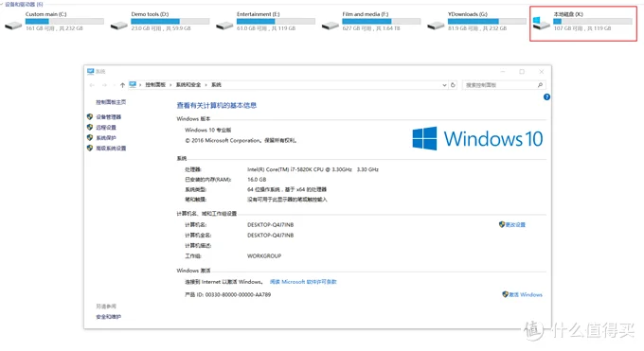
Task: Select 控制面板 in the breadcrumb
Action: (155, 85)
